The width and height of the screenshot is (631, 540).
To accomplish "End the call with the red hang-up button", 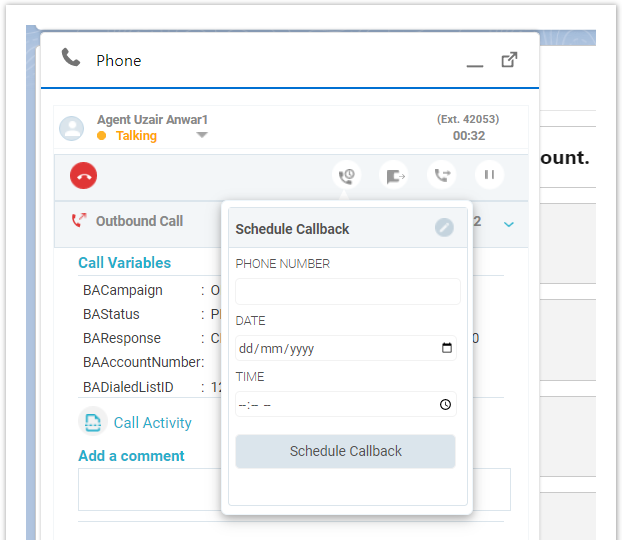I will (x=83, y=176).
